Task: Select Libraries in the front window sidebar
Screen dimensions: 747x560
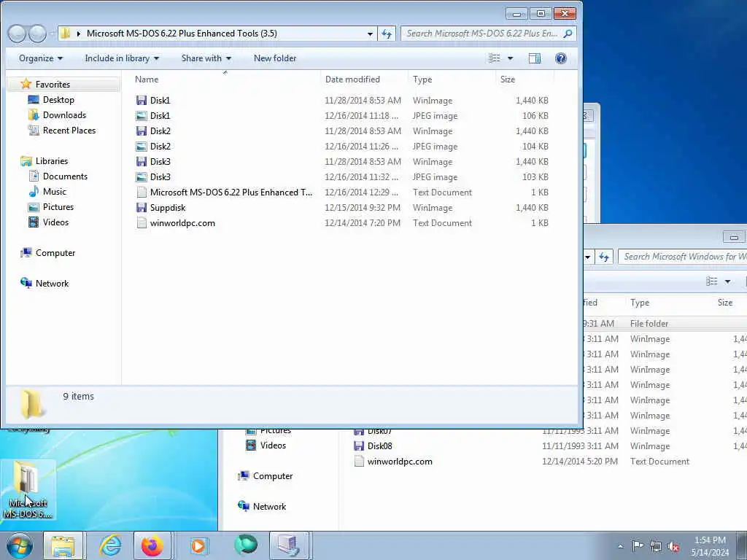Action: (52, 161)
